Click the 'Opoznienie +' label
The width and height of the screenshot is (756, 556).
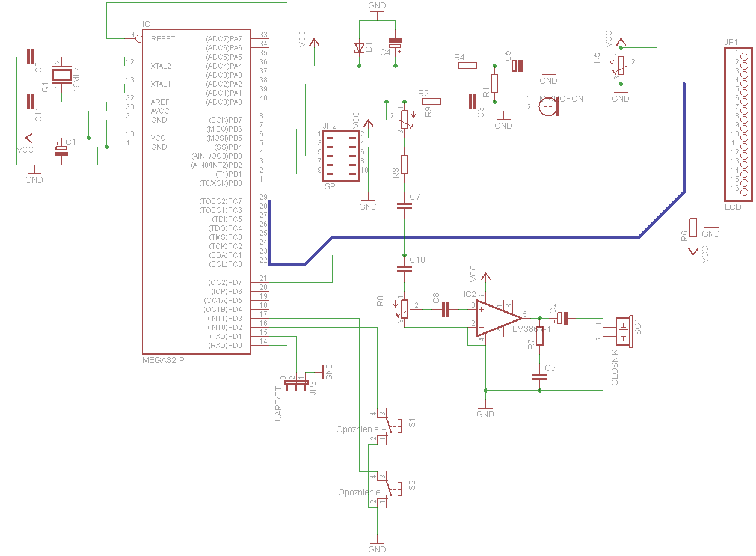pos(361,429)
